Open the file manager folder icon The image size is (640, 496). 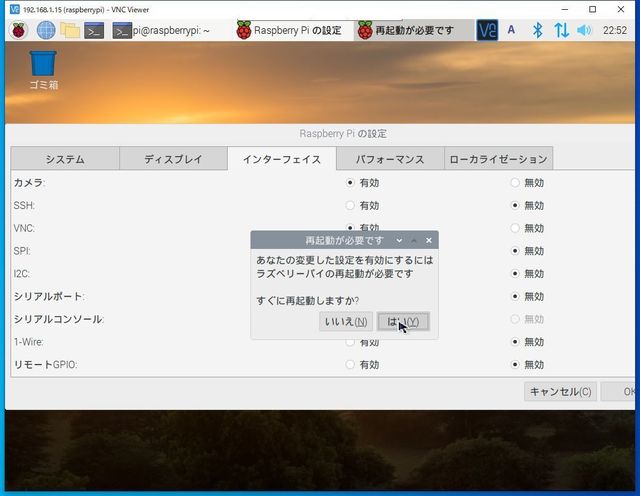coord(70,30)
